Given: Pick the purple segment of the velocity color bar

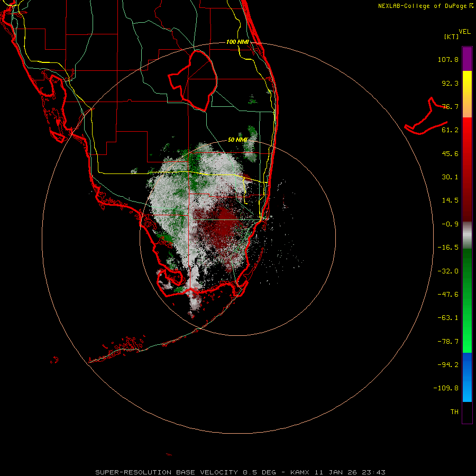Looking at the screenshot, I should [467, 59].
